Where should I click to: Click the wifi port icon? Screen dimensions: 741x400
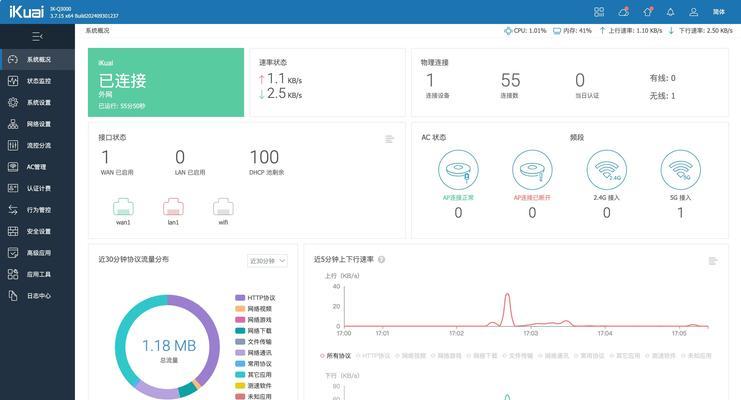pos(223,207)
